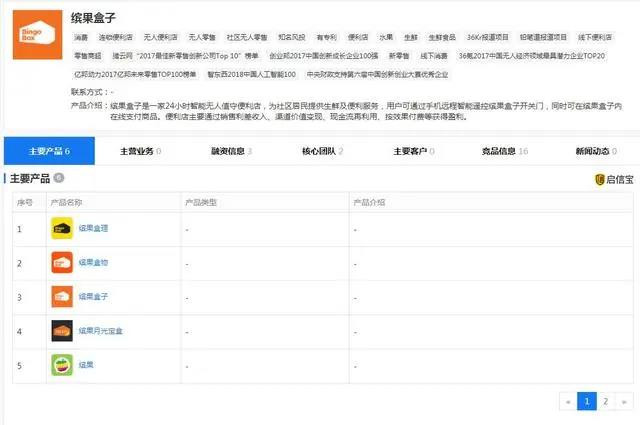The width and height of the screenshot is (640, 425).
Task: Select page 1 in pagination
Action: point(587,402)
